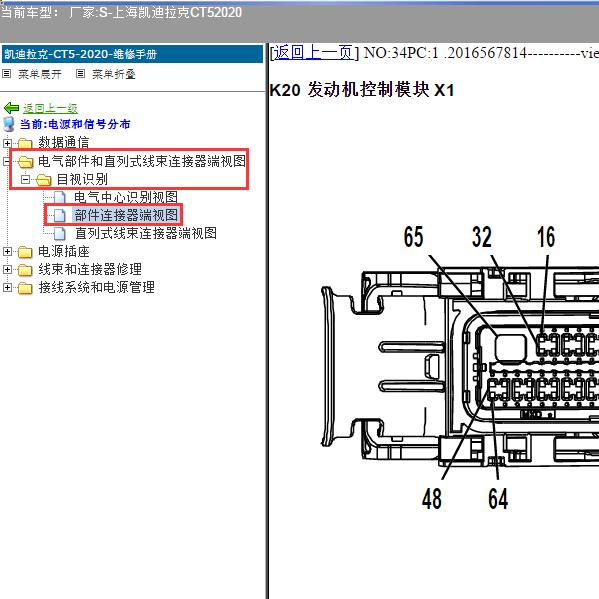Click the 菜单展开 expand-menu icon
The width and height of the screenshot is (599, 599).
(6, 73)
